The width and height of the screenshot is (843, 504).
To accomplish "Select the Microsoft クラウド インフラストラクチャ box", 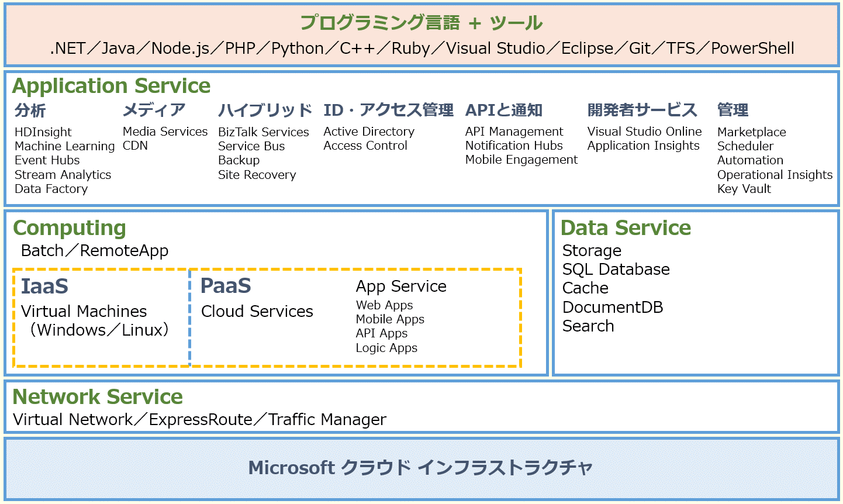I will (x=421, y=469).
